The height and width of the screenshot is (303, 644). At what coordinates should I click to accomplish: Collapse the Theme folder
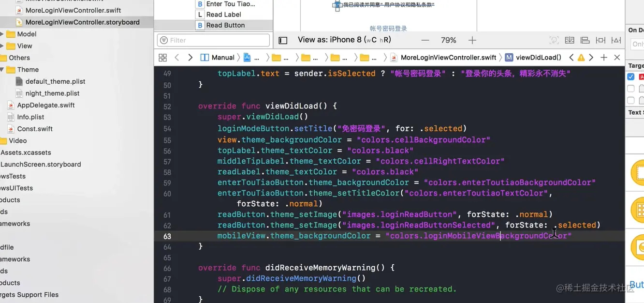point(2,70)
